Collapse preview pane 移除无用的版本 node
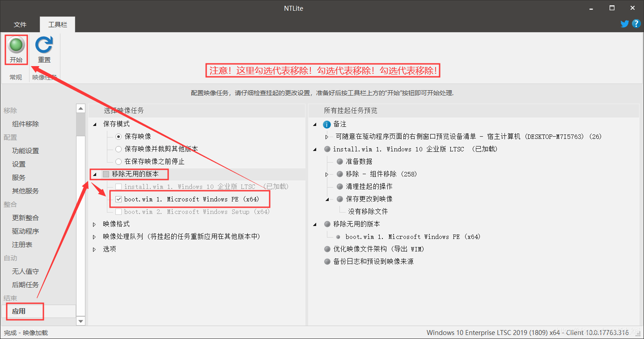 [x=315, y=224]
